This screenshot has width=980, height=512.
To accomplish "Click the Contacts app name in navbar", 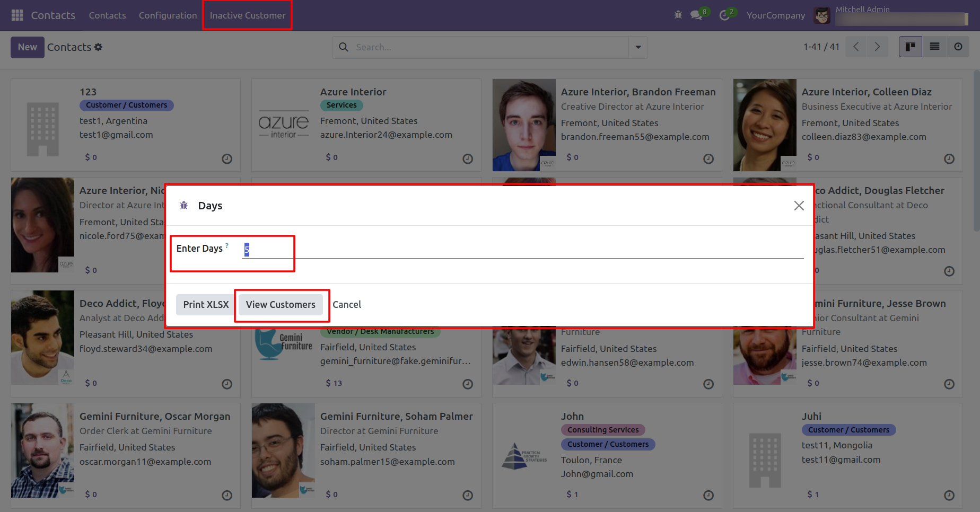I will [53, 15].
